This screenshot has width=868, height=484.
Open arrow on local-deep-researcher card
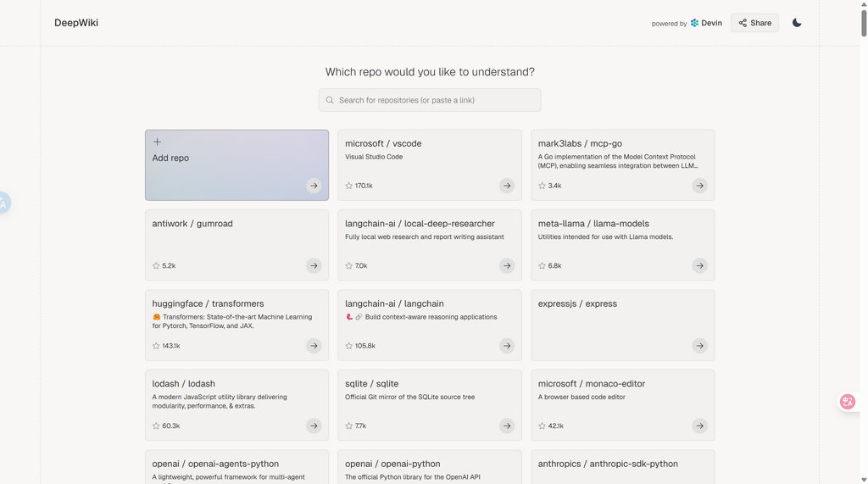(x=507, y=266)
